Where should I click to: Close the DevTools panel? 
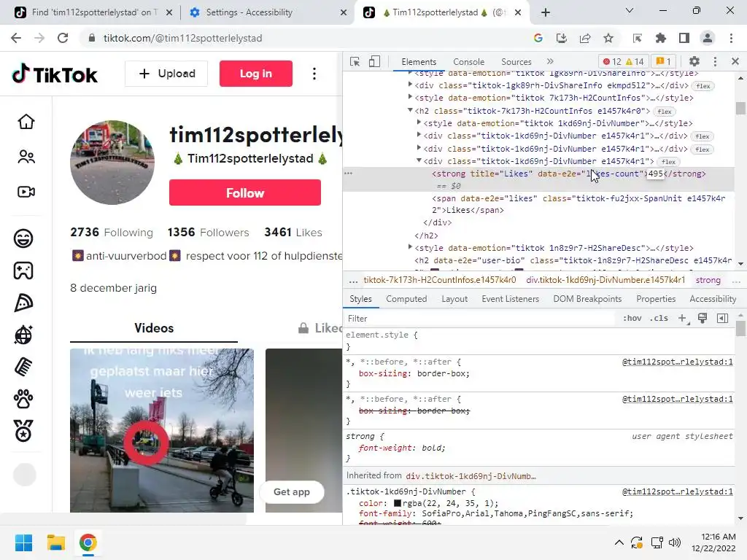point(735,61)
